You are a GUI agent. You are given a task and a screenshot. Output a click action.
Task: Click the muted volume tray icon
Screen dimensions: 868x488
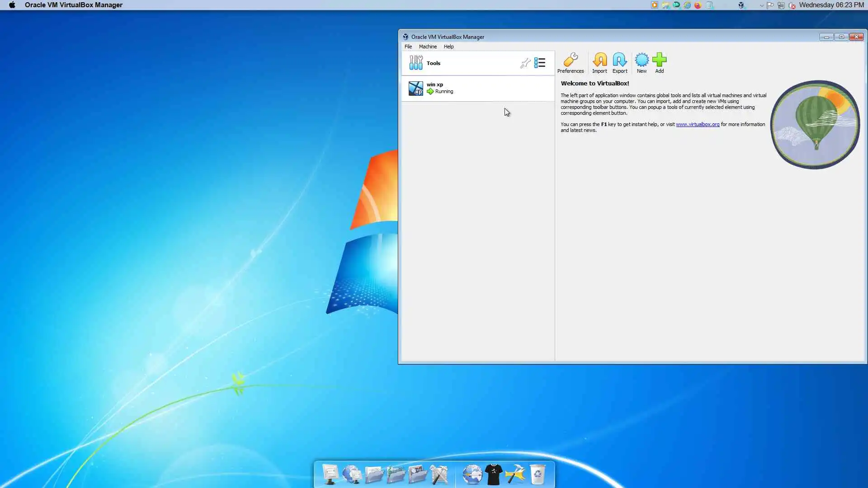coord(792,5)
